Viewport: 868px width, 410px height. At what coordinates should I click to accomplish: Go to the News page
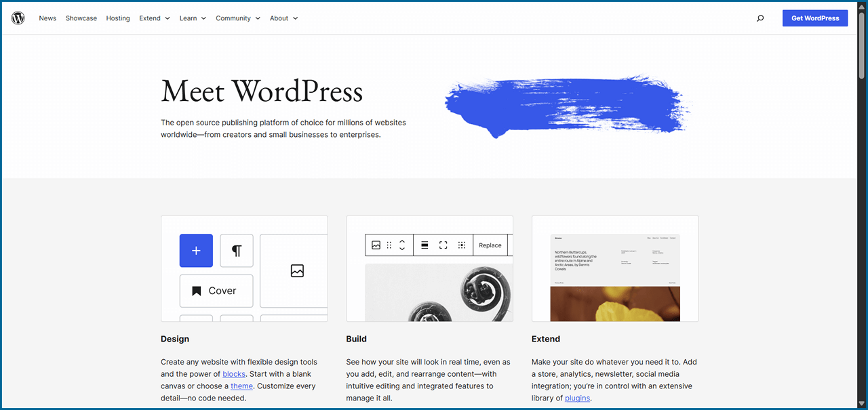coord(47,18)
